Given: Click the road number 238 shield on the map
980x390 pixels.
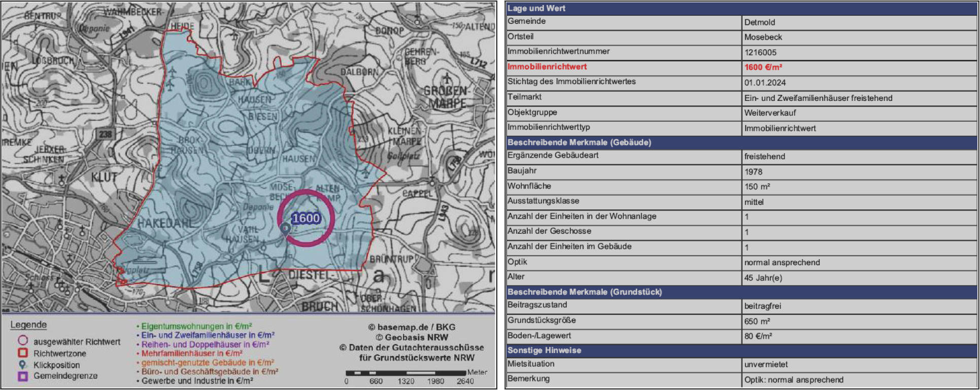Looking at the screenshot, I should (x=105, y=134).
